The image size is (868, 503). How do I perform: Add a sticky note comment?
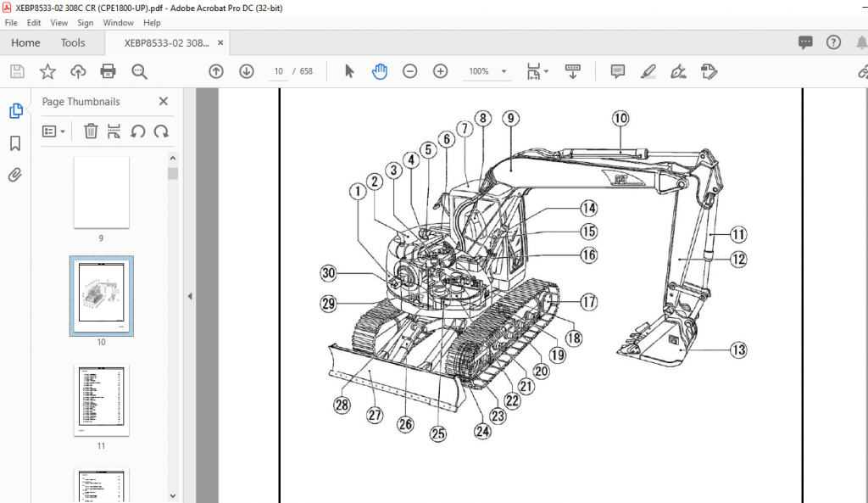coord(618,71)
